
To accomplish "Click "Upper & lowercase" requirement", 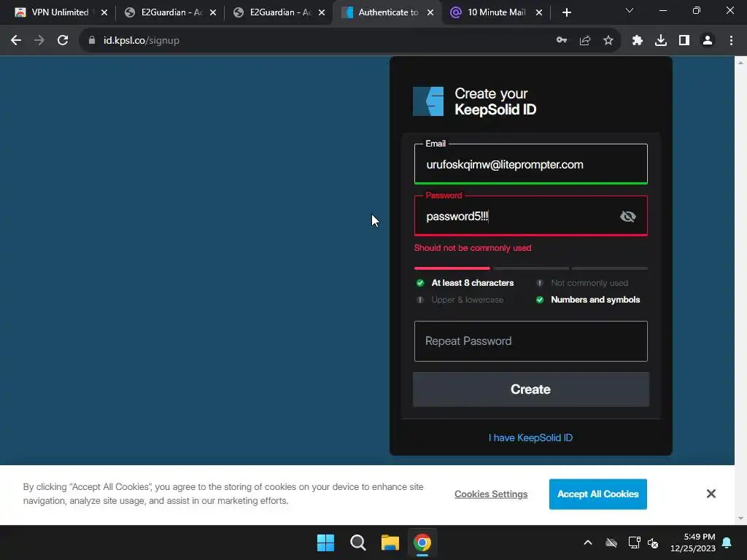I will click(x=468, y=300).
